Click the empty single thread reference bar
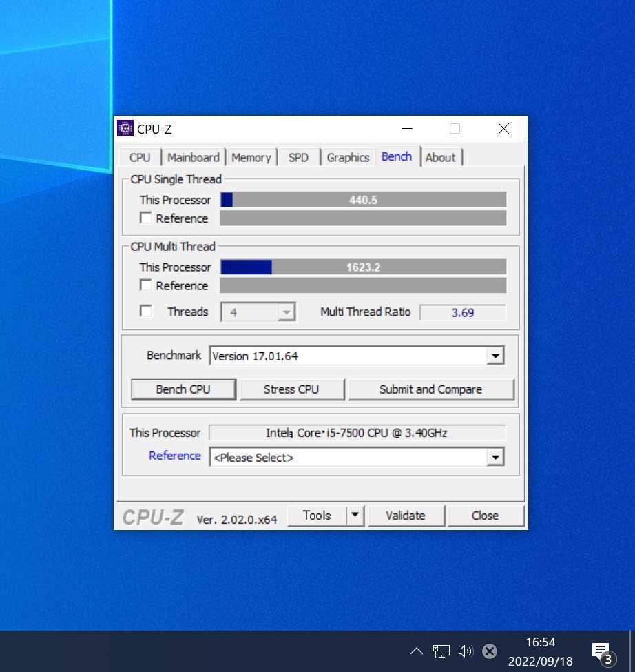 (x=363, y=218)
